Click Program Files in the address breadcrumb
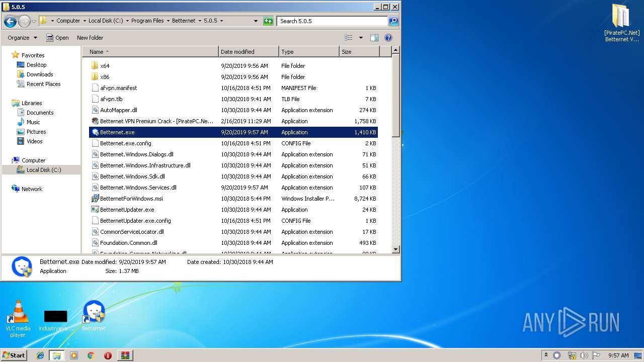644x362 pixels. pos(147,21)
